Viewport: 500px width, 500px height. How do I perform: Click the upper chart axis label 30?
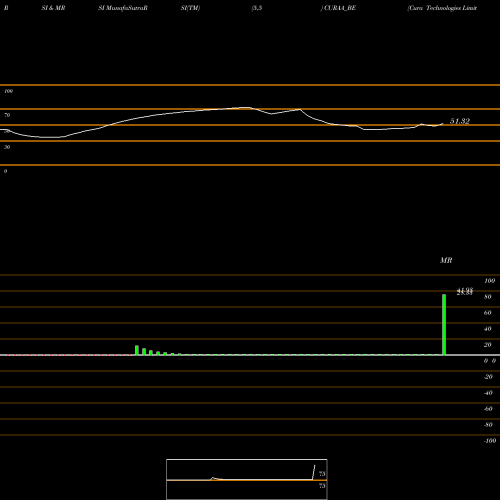[x=7, y=147]
